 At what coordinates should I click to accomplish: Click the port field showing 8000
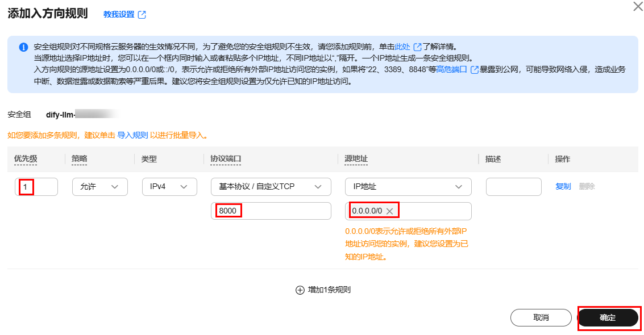click(x=271, y=211)
